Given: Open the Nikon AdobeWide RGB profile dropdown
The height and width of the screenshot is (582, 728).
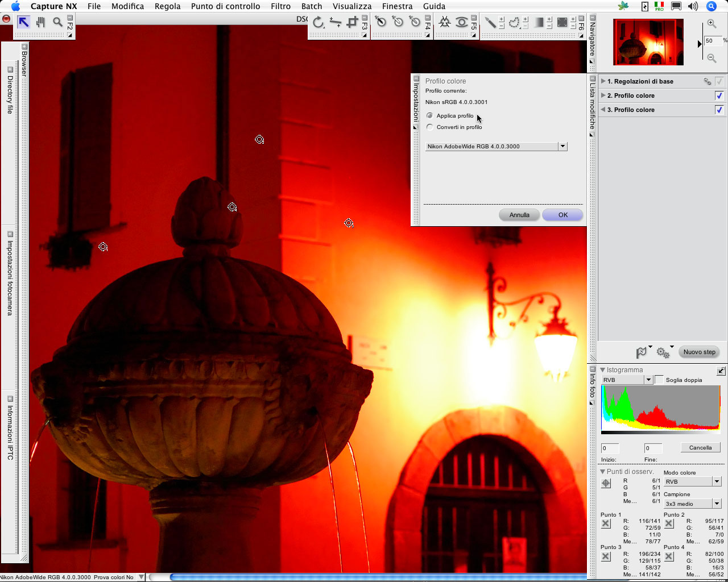Looking at the screenshot, I should (497, 146).
